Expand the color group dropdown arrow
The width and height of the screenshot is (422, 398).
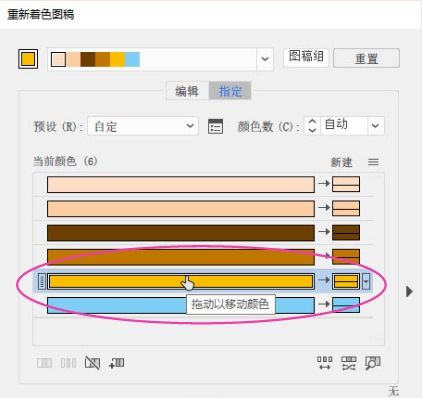pos(265,59)
